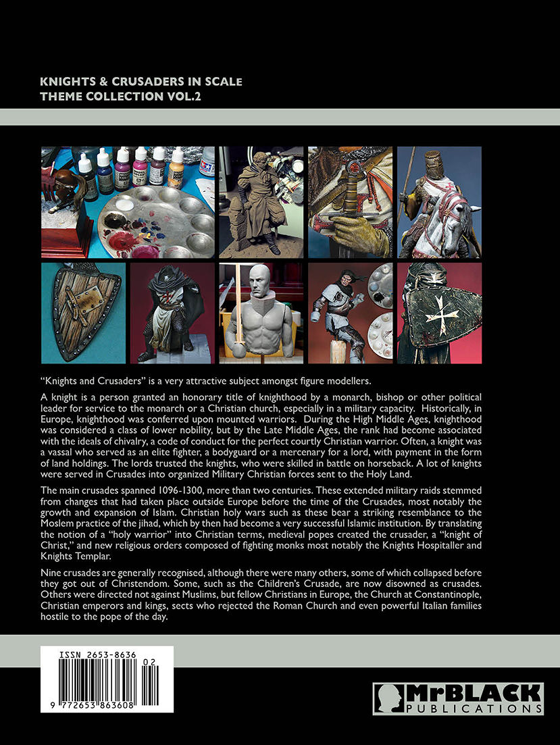The image size is (560, 745).
Task: Click the grey unpainted bust photo
Action: click(x=261, y=313)
